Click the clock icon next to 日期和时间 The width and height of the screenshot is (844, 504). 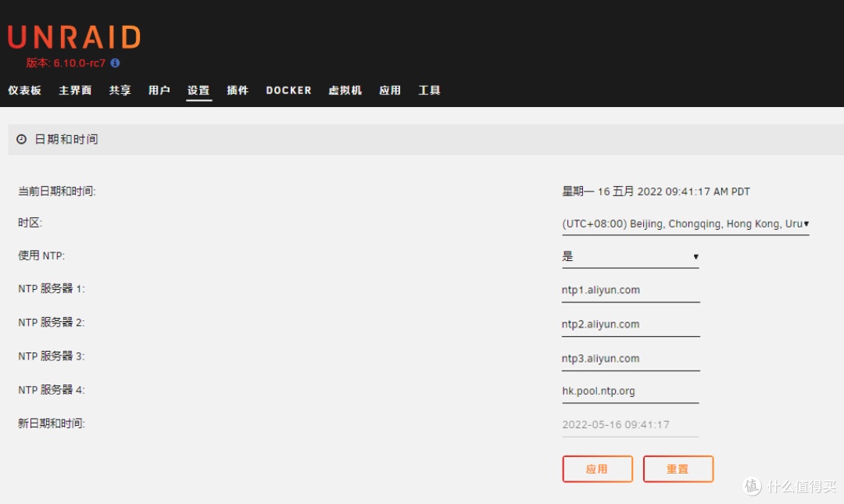20,139
